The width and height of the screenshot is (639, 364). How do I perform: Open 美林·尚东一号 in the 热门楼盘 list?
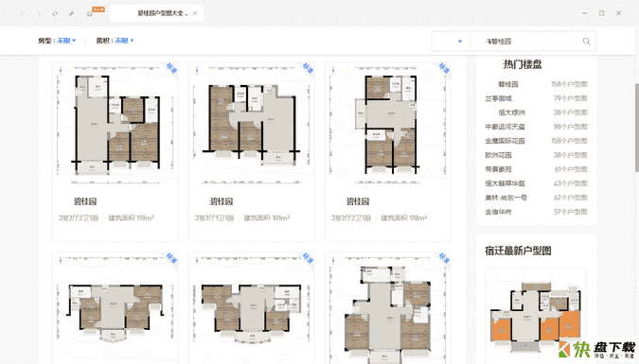click(x=506, y=198)
